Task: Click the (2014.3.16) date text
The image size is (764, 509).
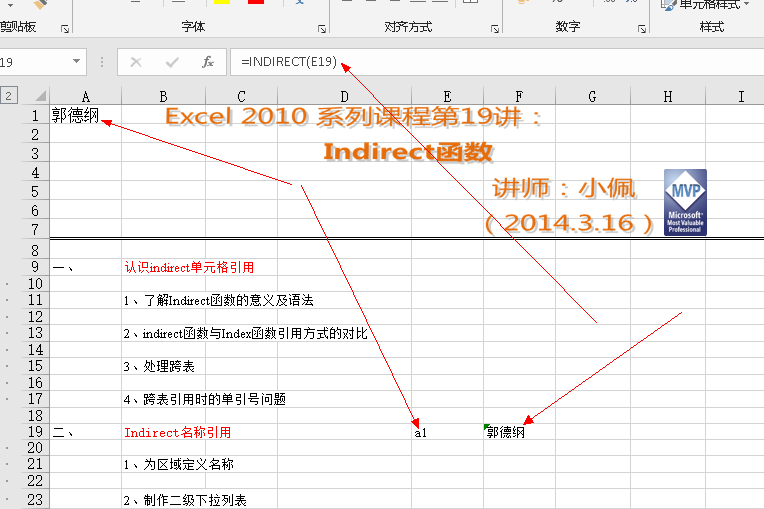Action: click(569, 223)
